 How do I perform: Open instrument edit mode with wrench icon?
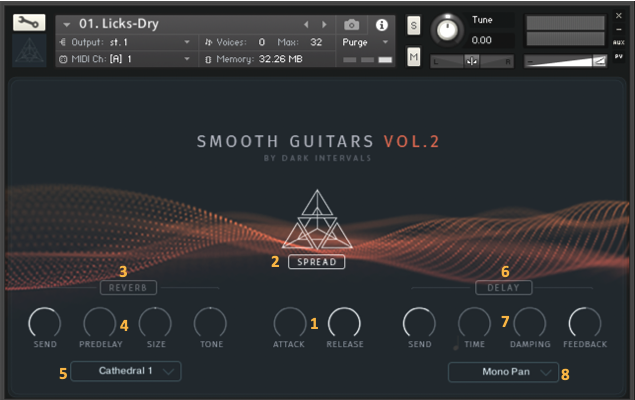click(29, 23)
